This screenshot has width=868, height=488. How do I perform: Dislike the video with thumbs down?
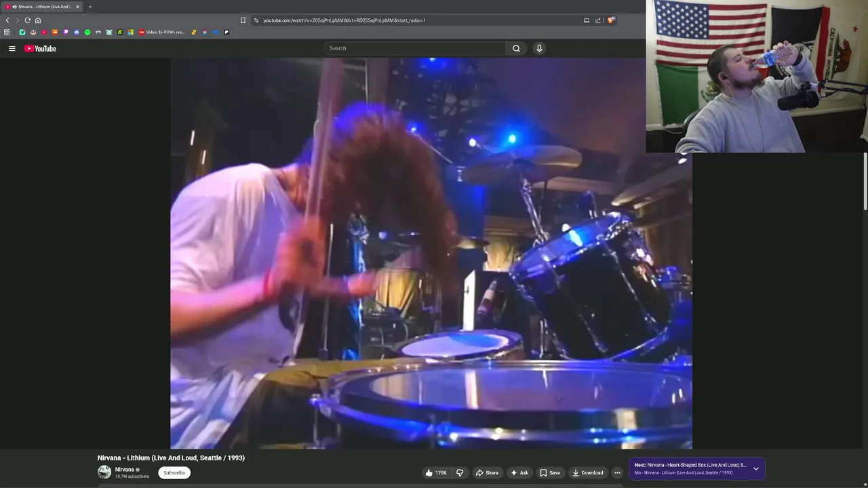pyautogui.click(x=460, y=472)
